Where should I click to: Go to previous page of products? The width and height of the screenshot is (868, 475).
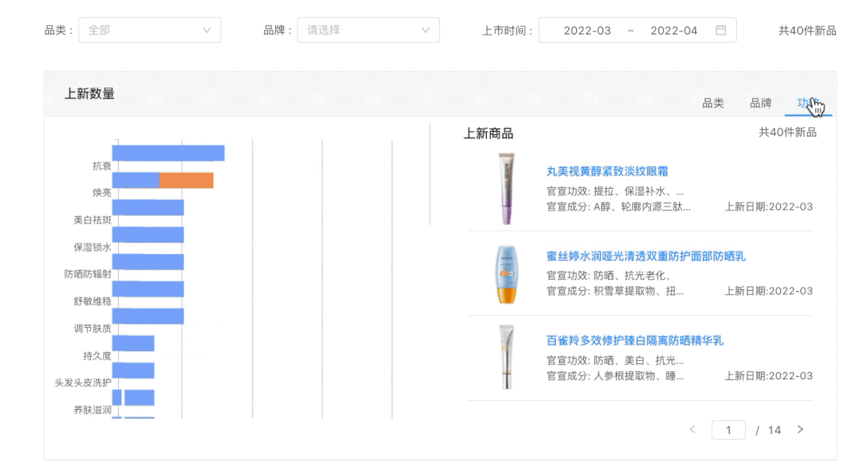693,430
